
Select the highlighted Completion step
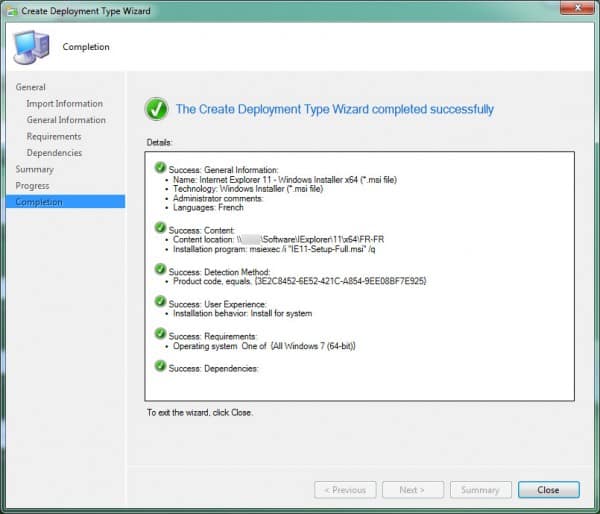pos(38,202)
